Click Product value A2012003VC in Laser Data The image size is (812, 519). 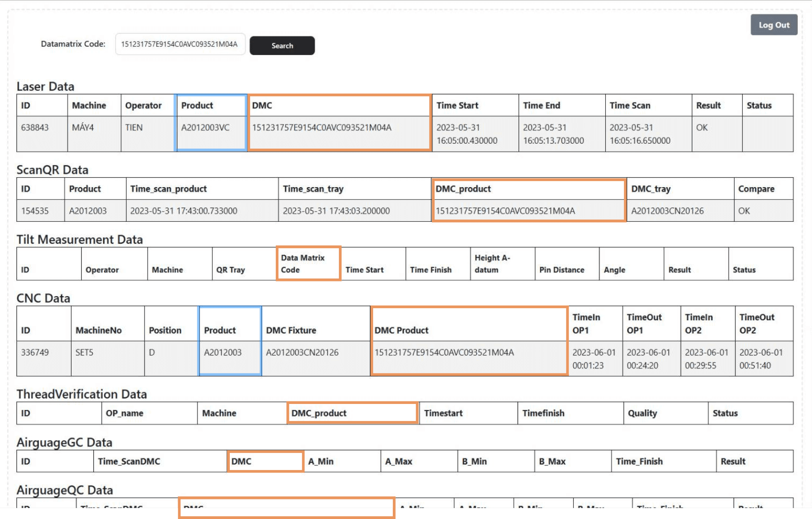tap(205, 128)
